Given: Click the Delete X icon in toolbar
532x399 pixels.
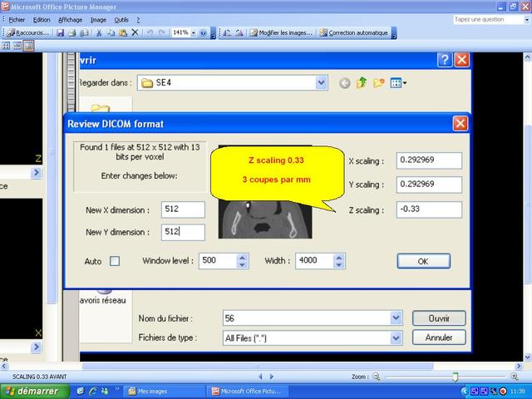Looking at the screenshot, I should (x=135, y=32).
